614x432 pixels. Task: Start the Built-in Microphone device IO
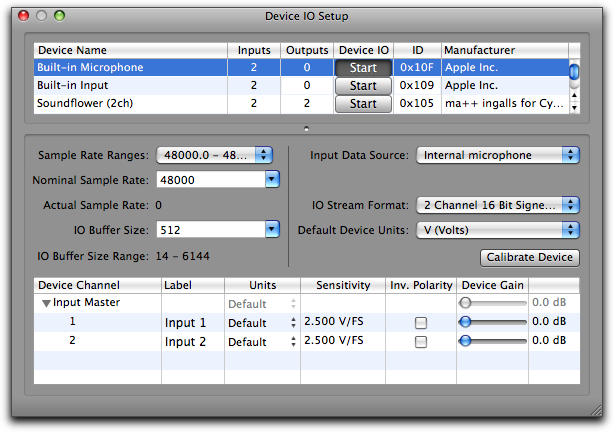[x=362, y=68]
